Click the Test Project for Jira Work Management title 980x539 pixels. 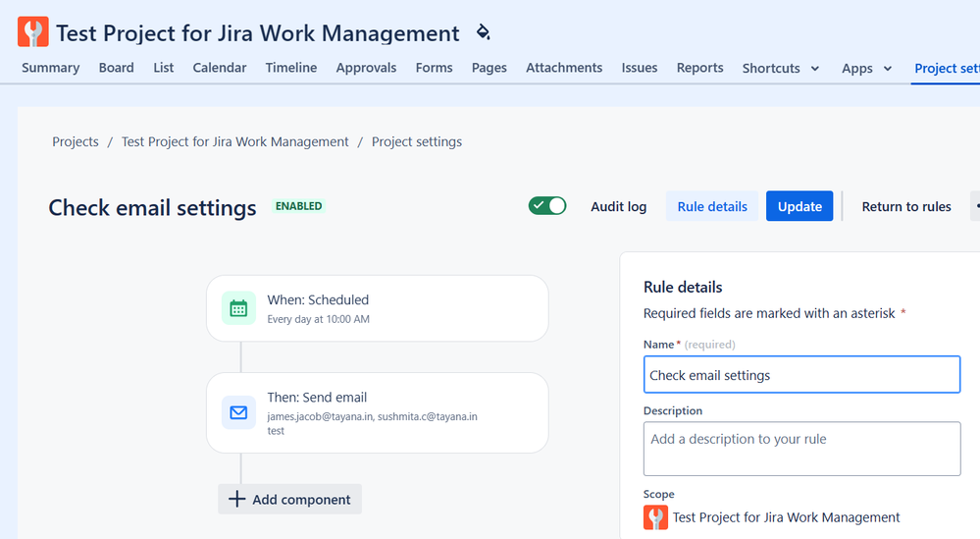pyautogui.click(x=258, y=32)
